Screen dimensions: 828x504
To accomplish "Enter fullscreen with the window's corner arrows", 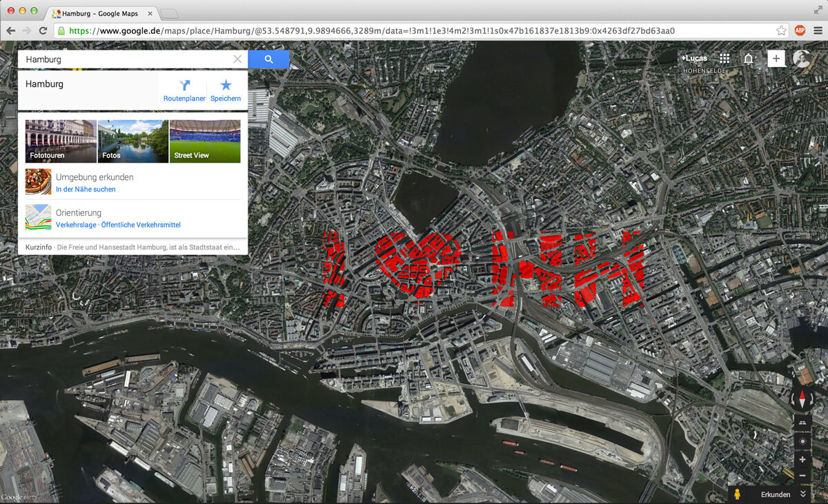I will (818, 10).
